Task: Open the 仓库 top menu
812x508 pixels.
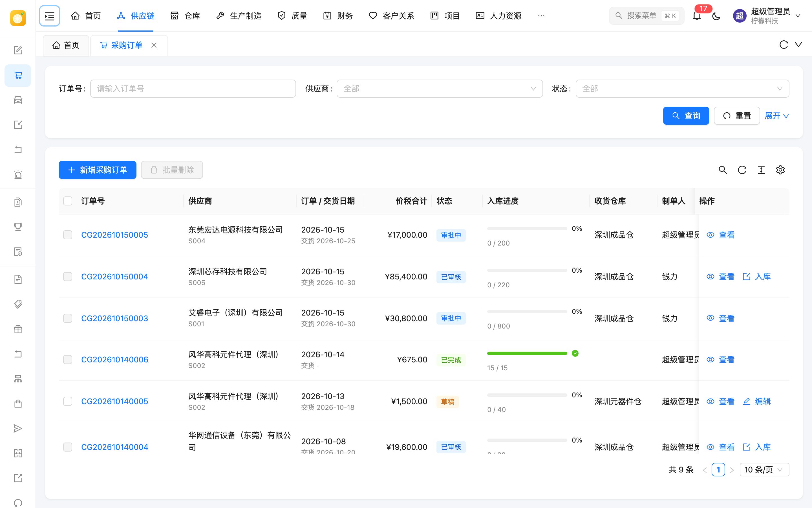Action: pos(185,16)
